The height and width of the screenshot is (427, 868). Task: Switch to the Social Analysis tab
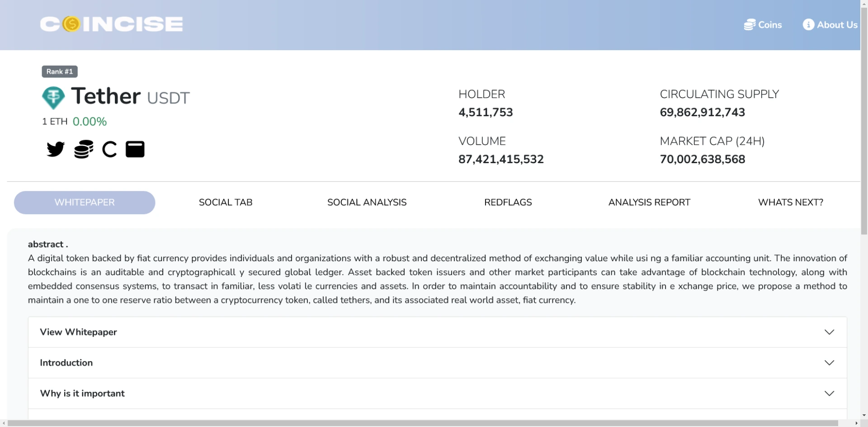(x=367, y=202)
